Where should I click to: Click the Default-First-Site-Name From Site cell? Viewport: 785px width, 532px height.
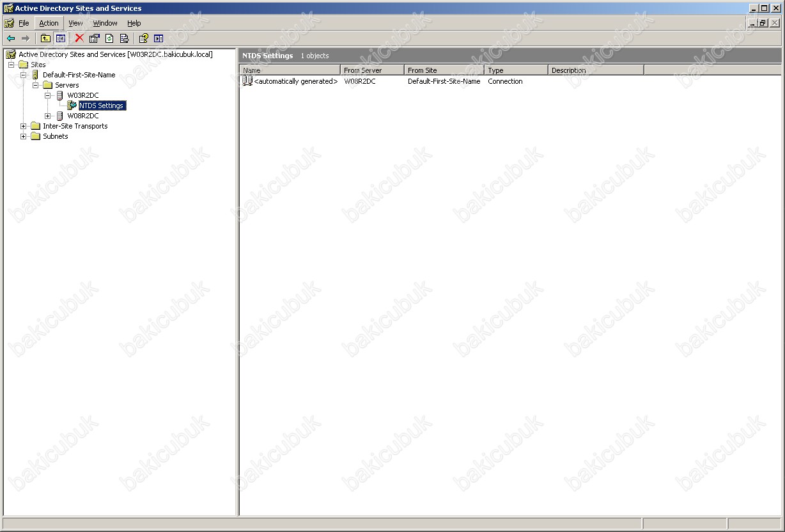[x=444, y=81]
